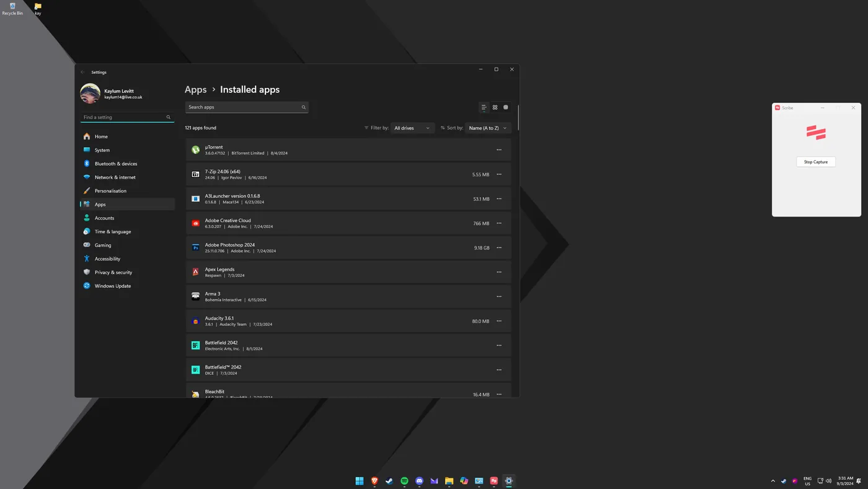
Task: Open more options for µTorrent
Action: pos(499,150)
